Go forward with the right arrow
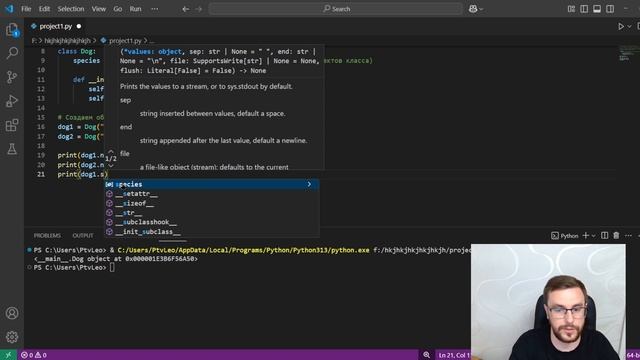 pyautogui.click(x=199, y=9)
